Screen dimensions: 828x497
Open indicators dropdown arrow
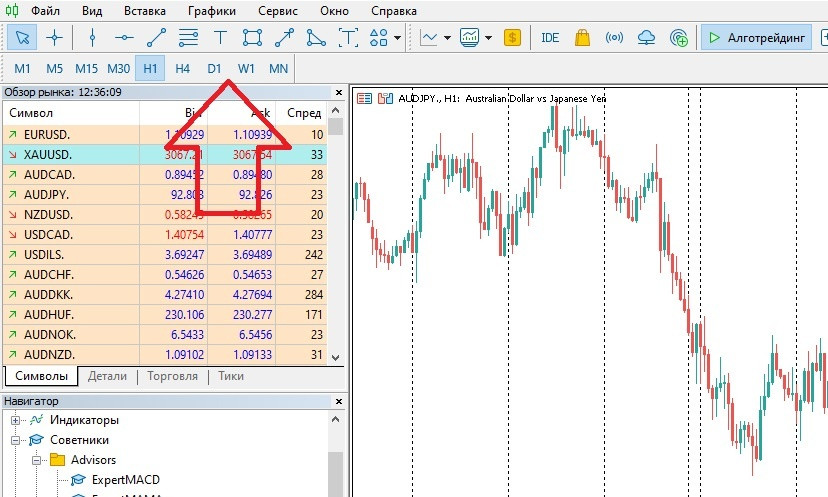point(488,38)
